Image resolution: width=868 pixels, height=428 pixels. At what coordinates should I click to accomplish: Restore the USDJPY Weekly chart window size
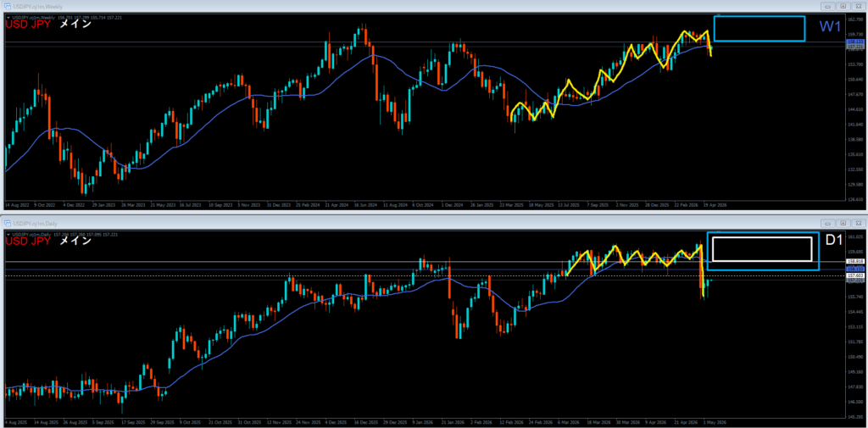pyautogui.click(x=843, y=7)
